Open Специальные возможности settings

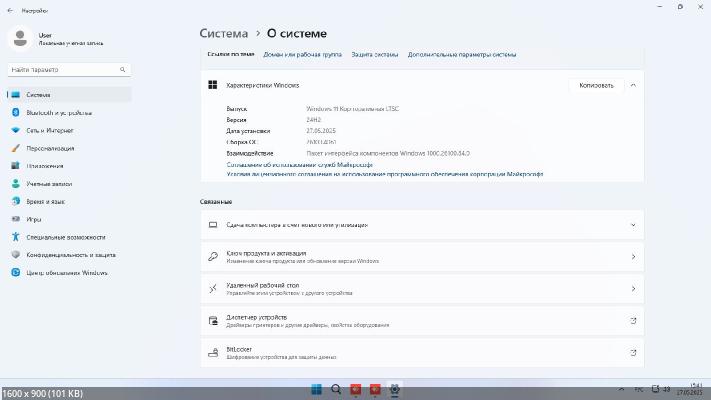[69, 237]
